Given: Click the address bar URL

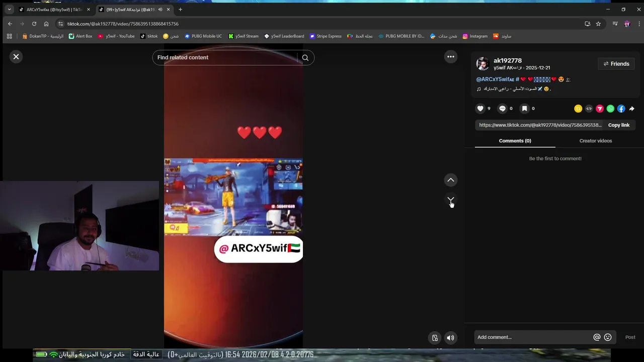Looking at the screenshot, I should 123,24.
